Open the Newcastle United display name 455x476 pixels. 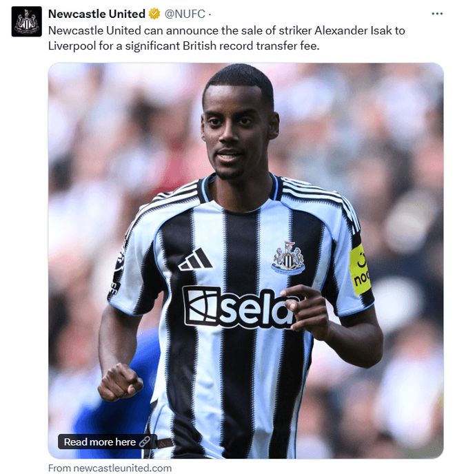point(97,14)
